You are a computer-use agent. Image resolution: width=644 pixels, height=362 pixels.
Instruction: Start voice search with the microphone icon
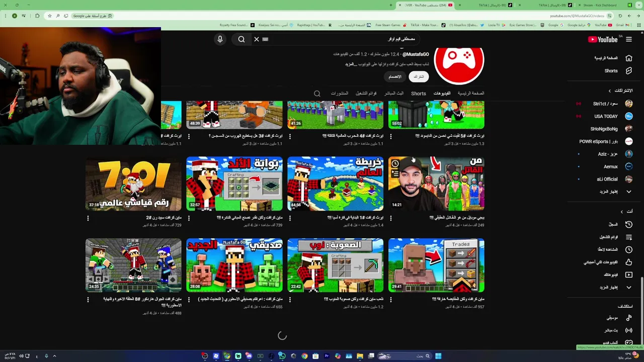(220, 39)
